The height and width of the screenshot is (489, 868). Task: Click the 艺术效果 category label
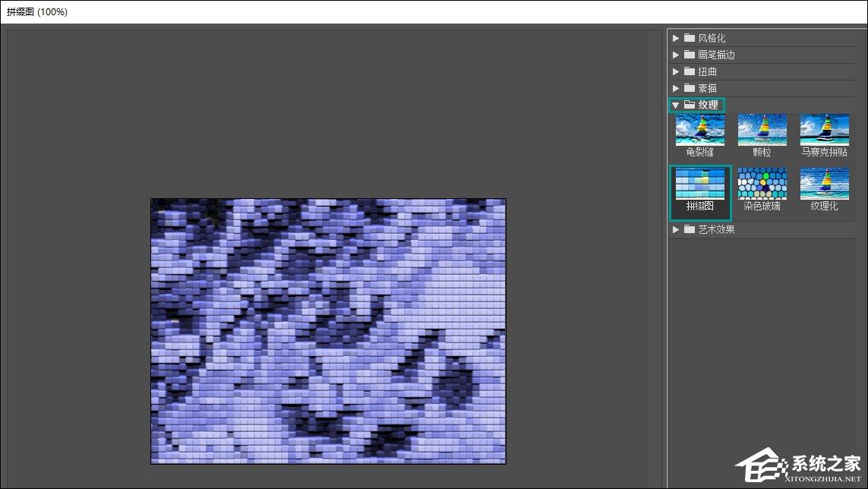[716, 229]
